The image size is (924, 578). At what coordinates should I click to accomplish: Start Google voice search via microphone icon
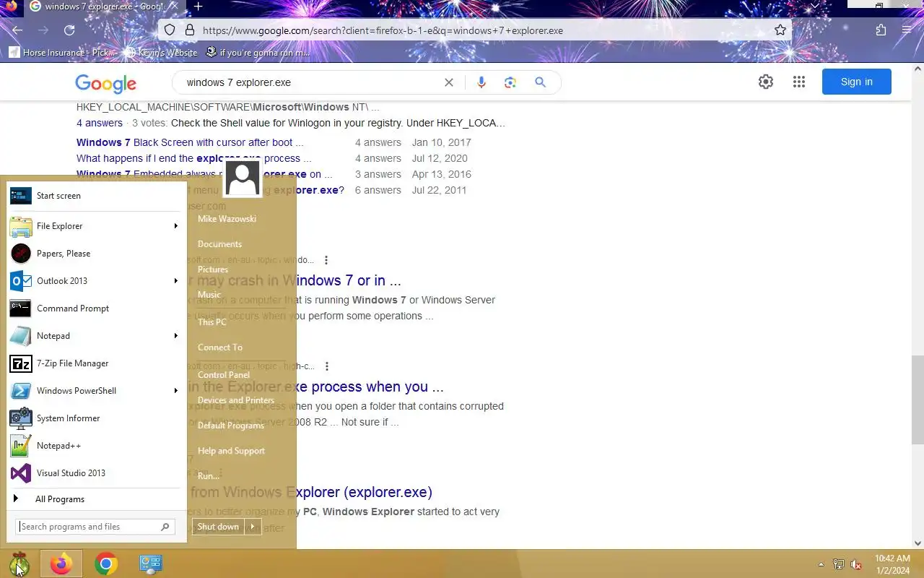pos(481,82)
